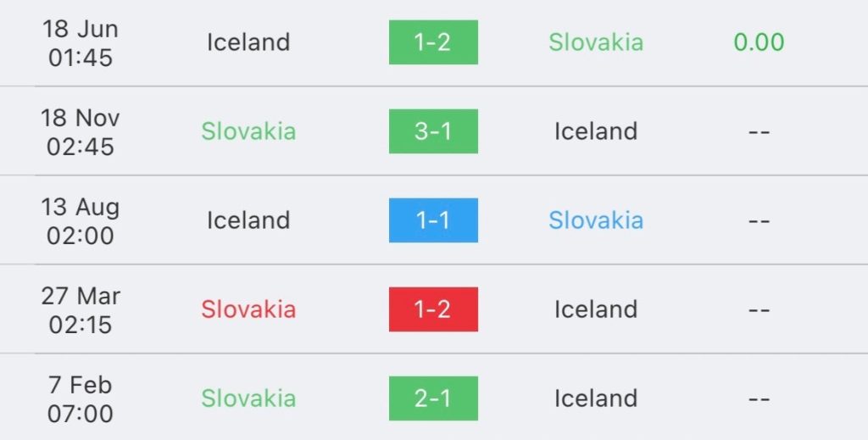This screenshot has height=440, width=868.
Task: Select the 18 Jun 01:45 match date
Action: (x=81, y=43)
